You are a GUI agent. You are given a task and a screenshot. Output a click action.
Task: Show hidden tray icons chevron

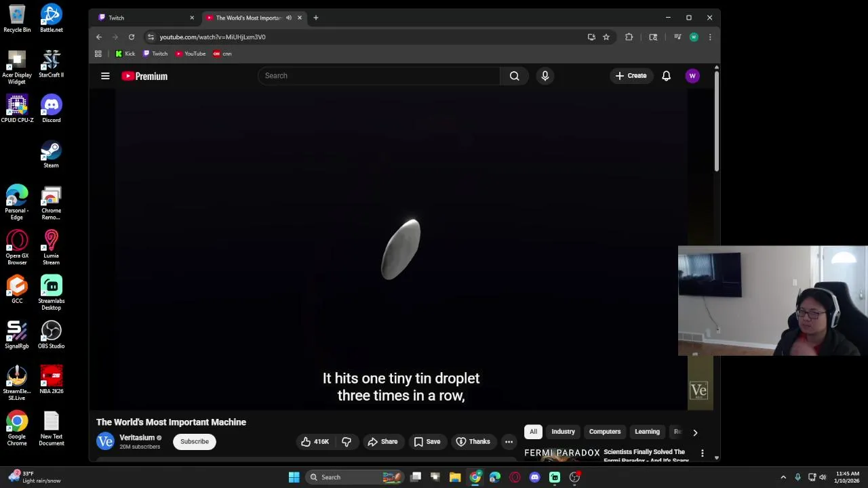783,477
